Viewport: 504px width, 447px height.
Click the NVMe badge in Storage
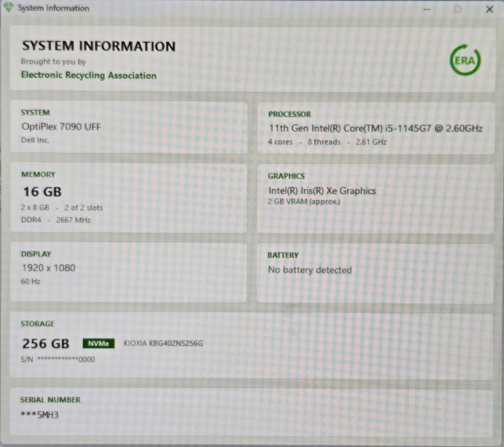pyautogui.click(x=98, y=343)
